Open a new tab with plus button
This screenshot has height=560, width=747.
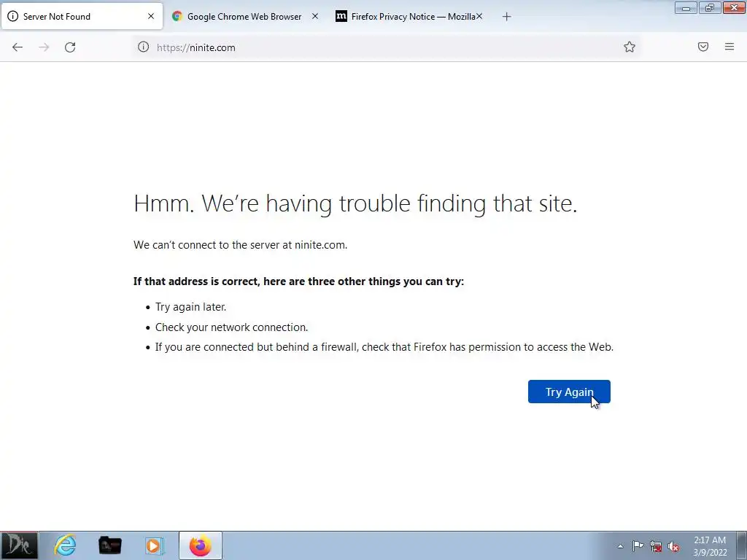click(x=506, y=17)
